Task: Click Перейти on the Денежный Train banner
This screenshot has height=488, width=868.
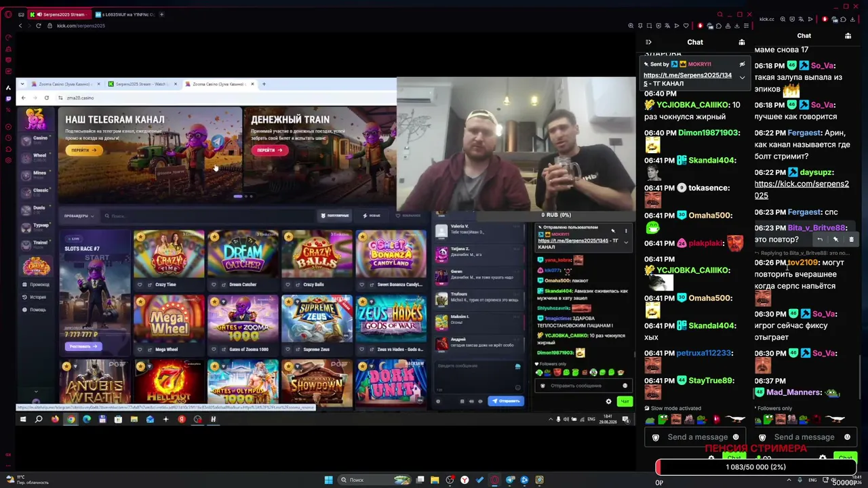Action: 270,150
